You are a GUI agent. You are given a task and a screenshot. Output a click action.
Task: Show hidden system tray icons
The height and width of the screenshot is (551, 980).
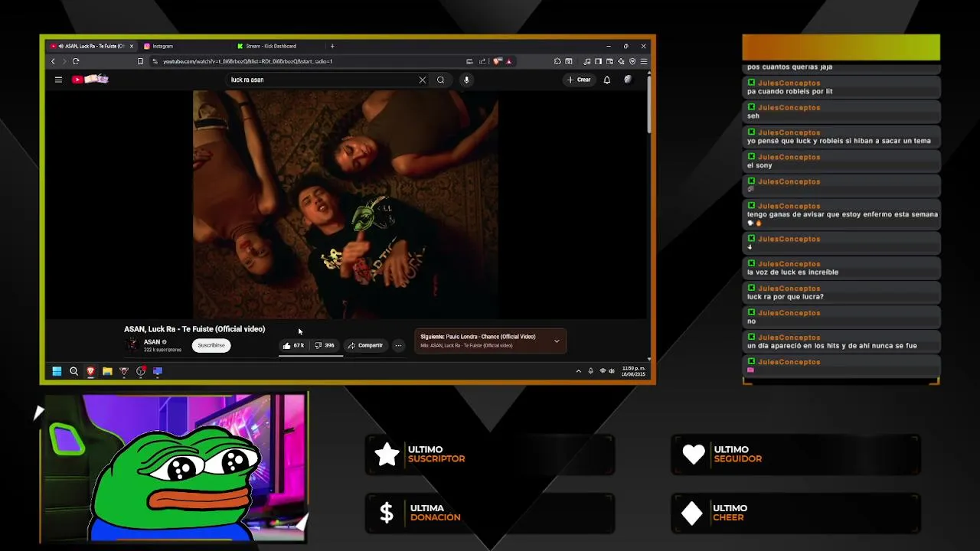(x=578, y=371)
